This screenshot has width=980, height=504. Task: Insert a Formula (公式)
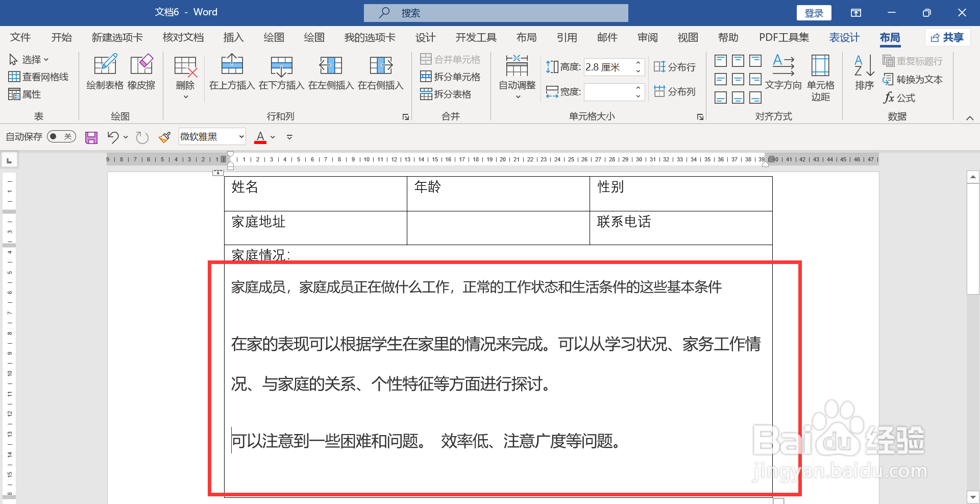point(899,98)
